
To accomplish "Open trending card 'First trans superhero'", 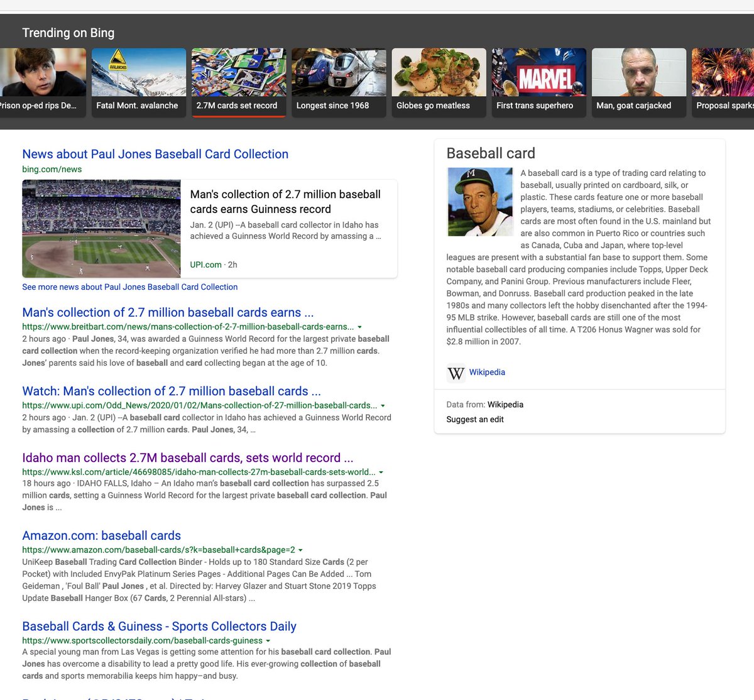I will coord(538,82).
